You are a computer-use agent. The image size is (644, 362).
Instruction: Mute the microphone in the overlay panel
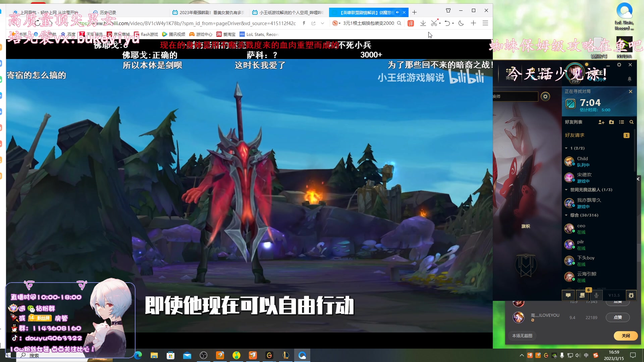click(x=596, y=295)
